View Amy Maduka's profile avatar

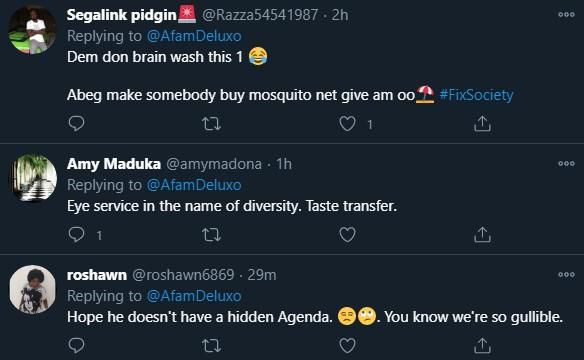pos(32,178)
